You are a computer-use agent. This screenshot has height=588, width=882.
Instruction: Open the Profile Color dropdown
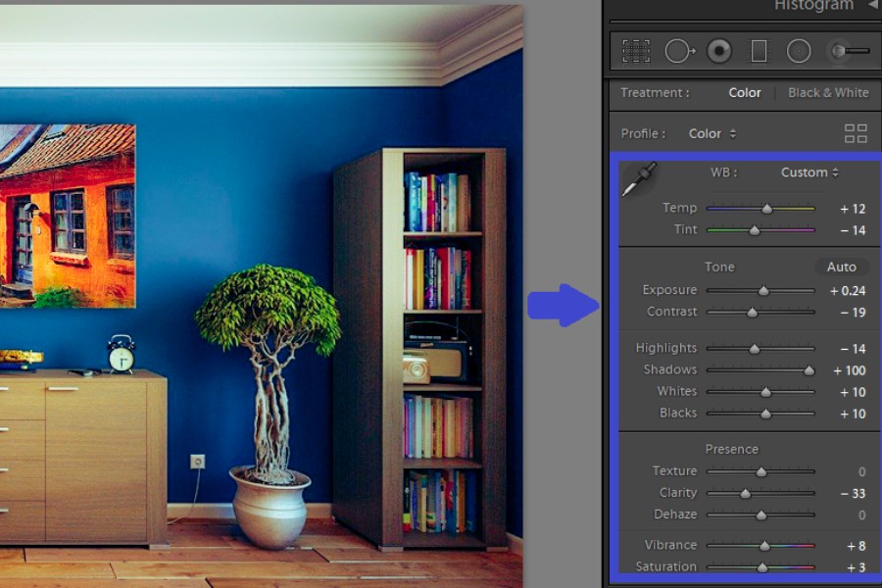(712, 133)
